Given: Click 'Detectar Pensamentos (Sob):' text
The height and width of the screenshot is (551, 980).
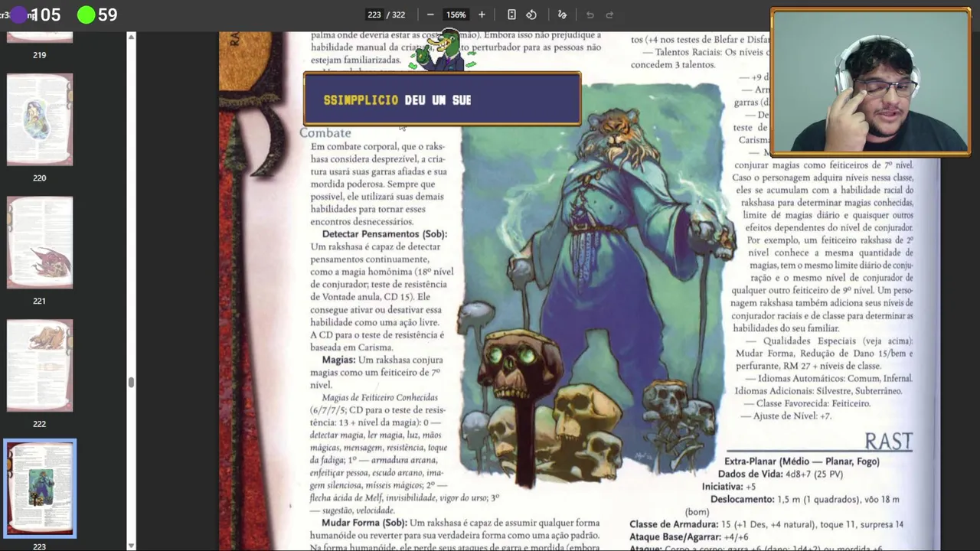Looking at the screenshot, I should coord(384,234).
